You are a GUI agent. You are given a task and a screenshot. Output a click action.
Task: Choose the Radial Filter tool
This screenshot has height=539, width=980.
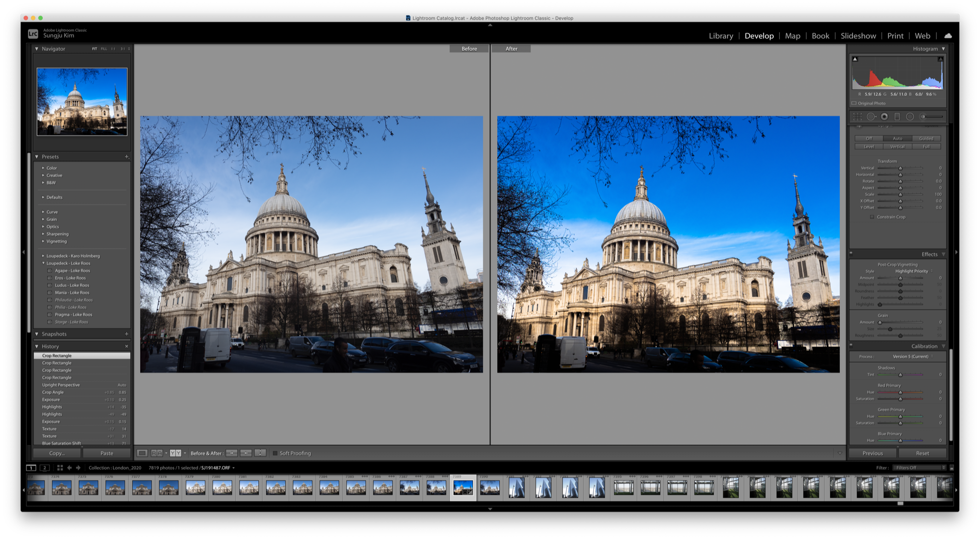[910, 117]
